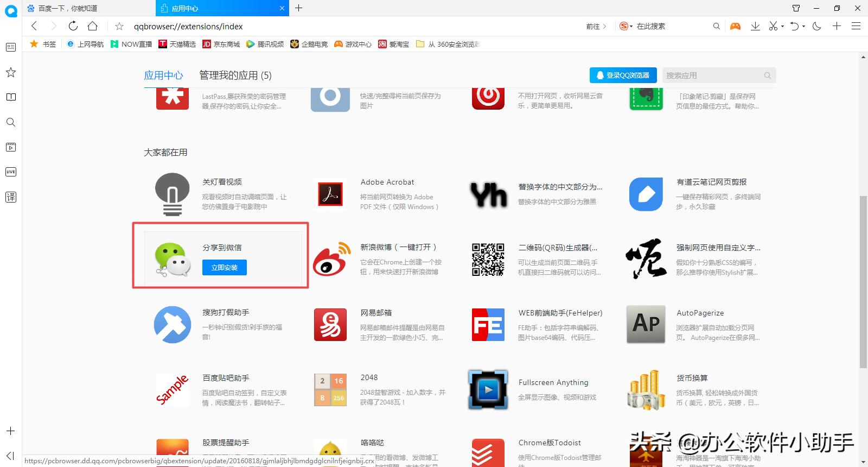Switch to 管理我的应用 (5) tab
868x467 pixels.
coord(235,75)
